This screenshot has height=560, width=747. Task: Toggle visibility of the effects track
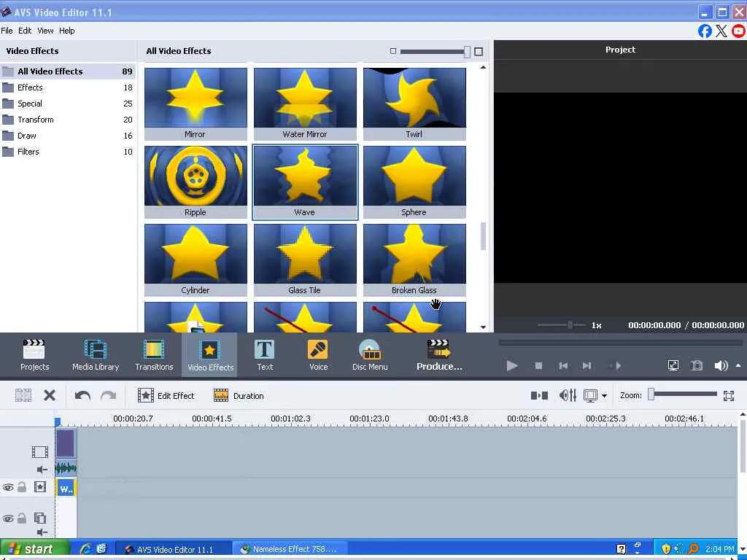tap(7, 487)
